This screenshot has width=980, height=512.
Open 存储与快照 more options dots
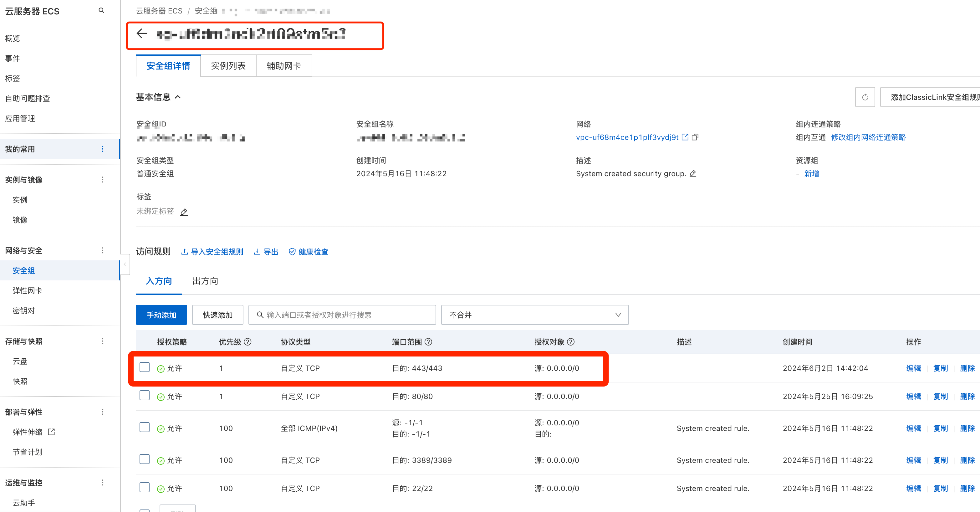click(x=102, y=341)
